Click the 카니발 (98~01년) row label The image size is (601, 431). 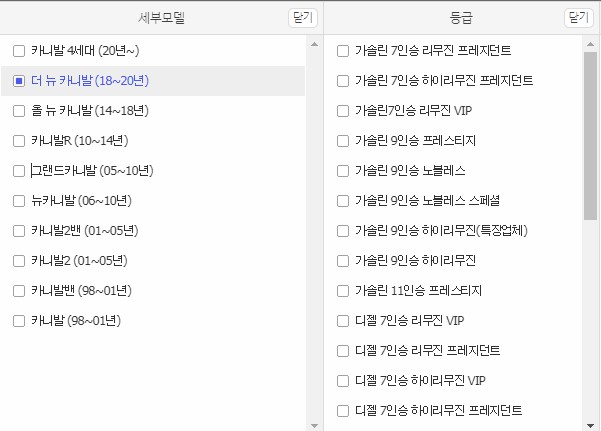[76, 321]
